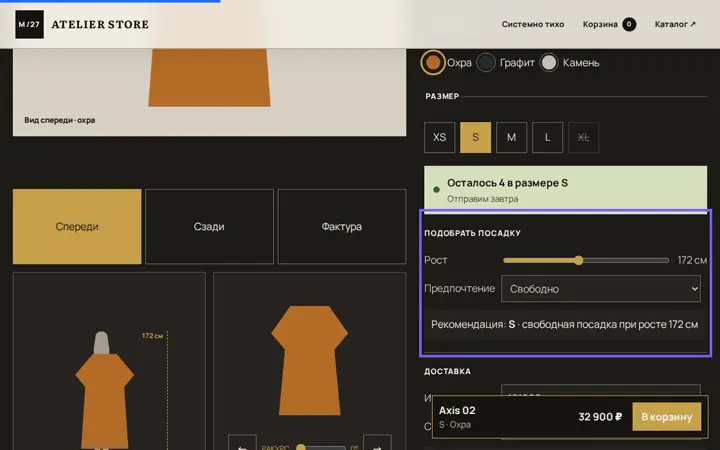Image resolution: width=720 pixels, height=450 pixels.
Task: Click the ДОСТАВКА section heading
Action: (x=447, y=371)
